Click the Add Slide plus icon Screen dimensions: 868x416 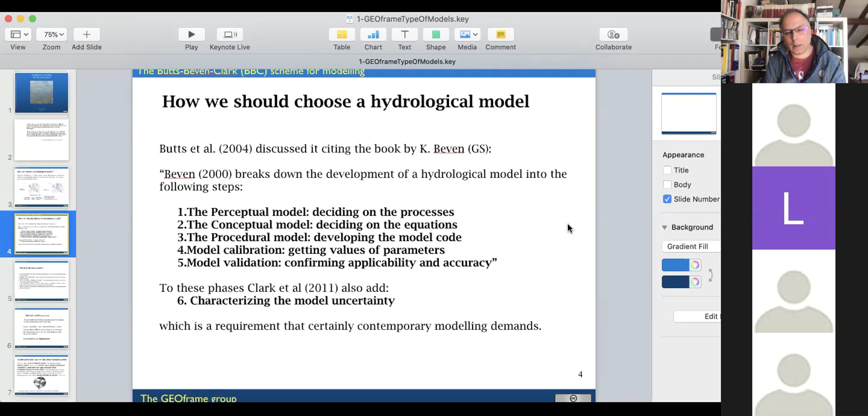pos(86,34)
